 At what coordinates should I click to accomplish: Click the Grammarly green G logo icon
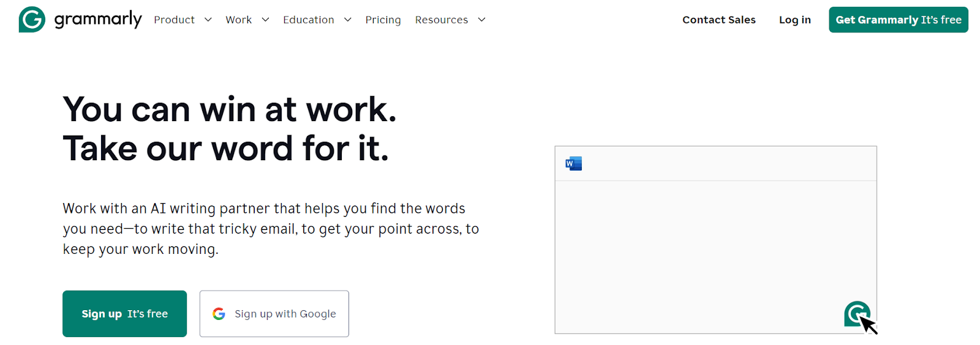tap(32, 20)
